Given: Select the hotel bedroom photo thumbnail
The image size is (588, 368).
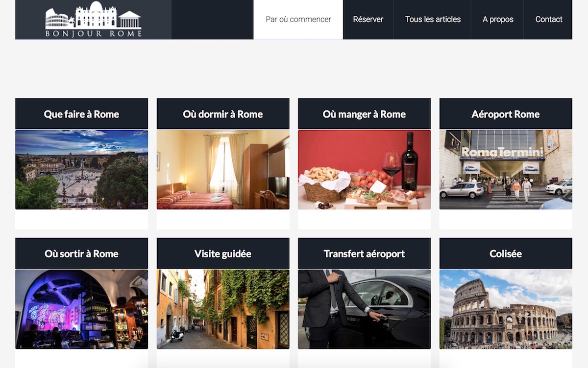Looking at the screenshot, I should tap(223, 169).
